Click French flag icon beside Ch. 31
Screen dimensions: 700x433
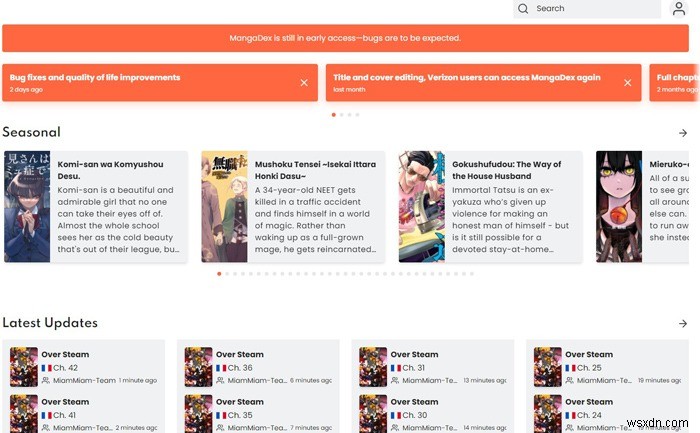coord(396,368)
